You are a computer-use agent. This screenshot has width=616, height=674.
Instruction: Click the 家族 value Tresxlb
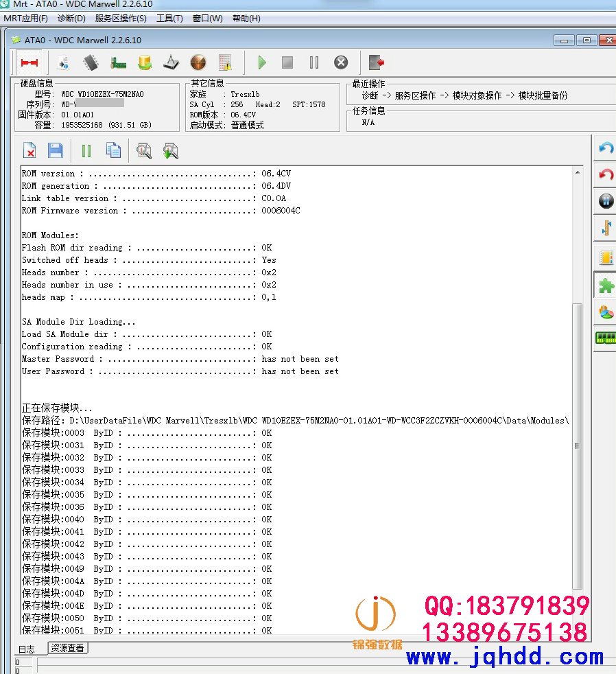click(x=245, y=94)
